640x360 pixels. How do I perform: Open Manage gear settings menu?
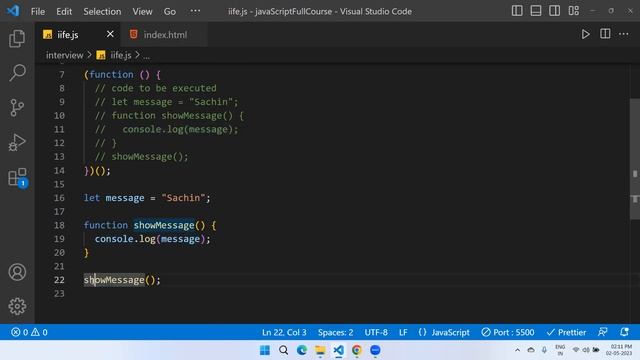point(17,306)
